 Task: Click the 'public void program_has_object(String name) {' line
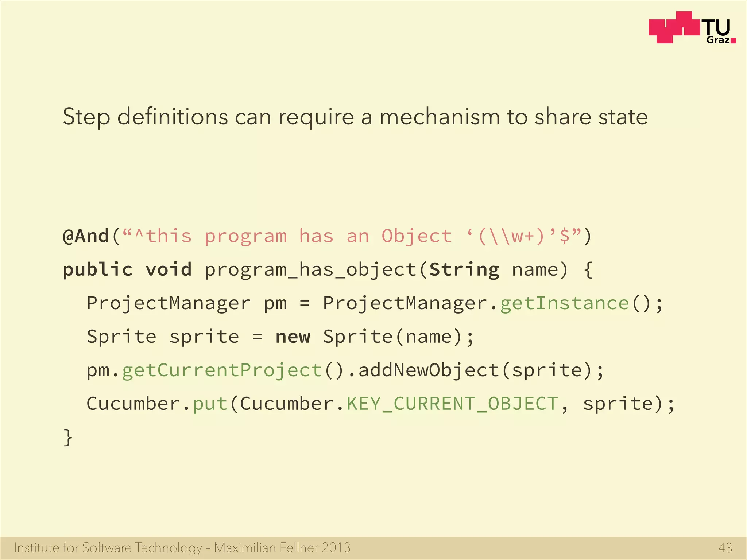point(328,270)
